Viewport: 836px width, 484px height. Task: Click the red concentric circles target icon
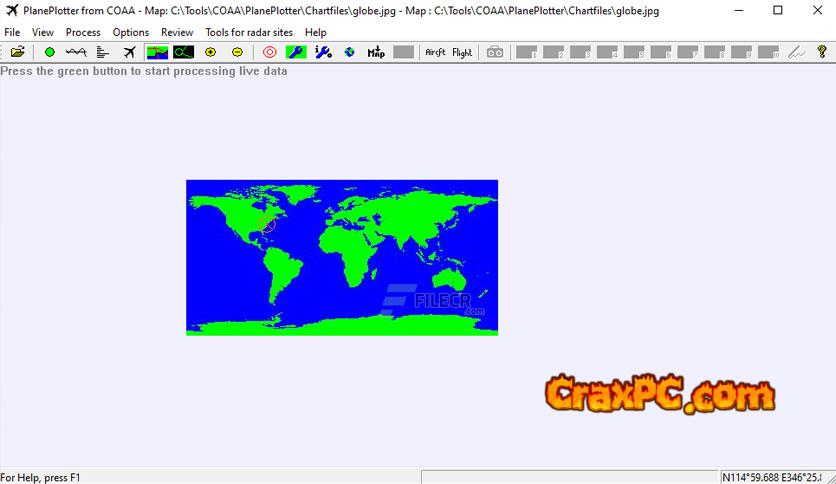(270, 52)
